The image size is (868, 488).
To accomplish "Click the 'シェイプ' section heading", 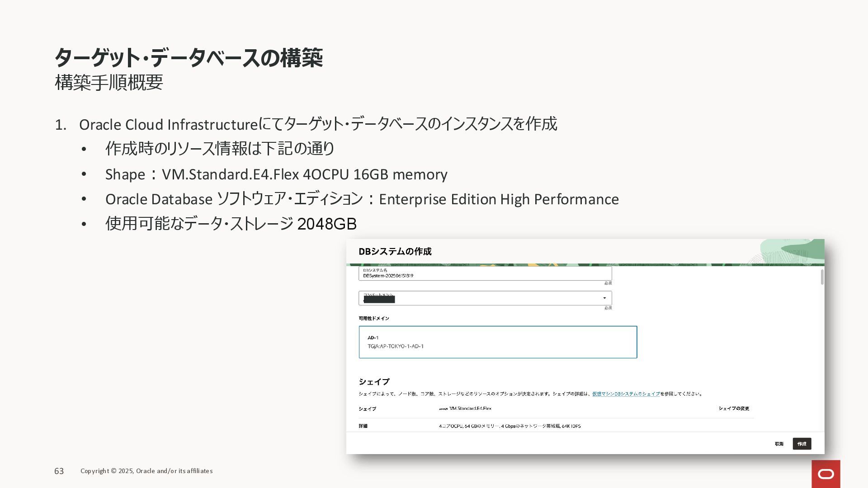I will pyautogui.click(x=374, y=382).
